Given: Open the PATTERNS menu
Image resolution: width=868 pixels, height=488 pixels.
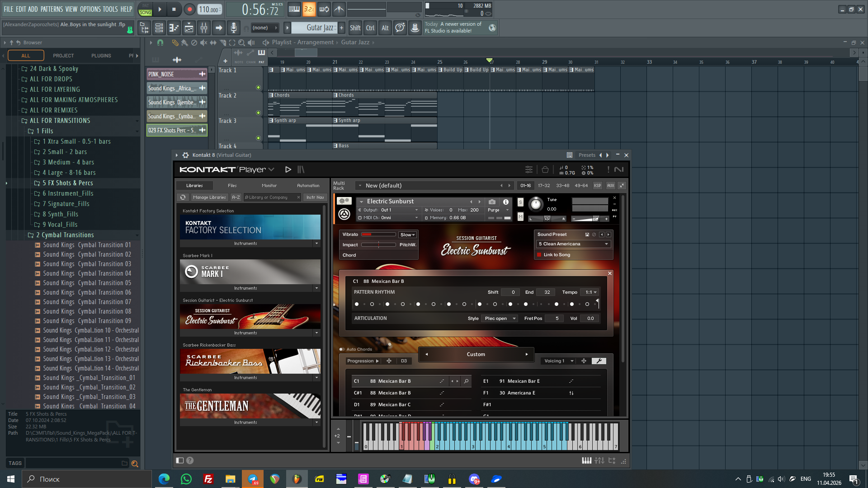Looking at the screenshot, I should (x=52, y=9).
